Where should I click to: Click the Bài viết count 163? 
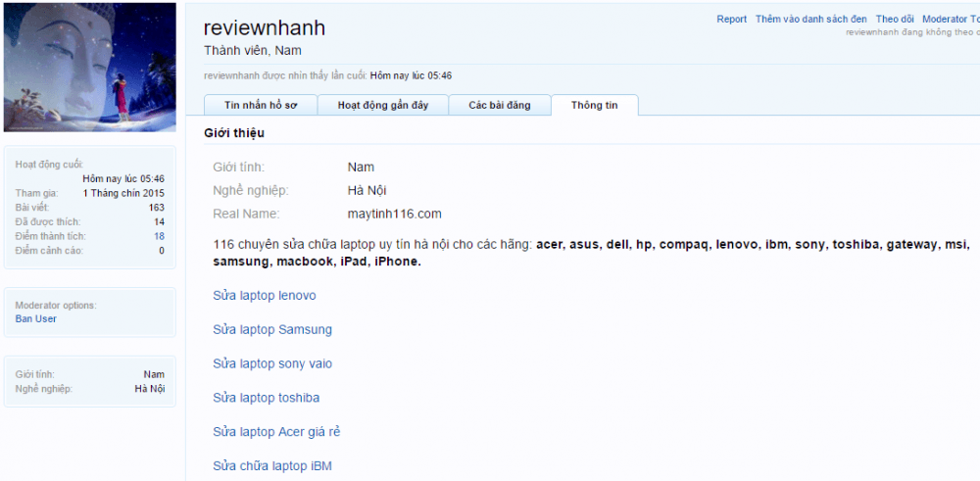[x=157, y=208]
